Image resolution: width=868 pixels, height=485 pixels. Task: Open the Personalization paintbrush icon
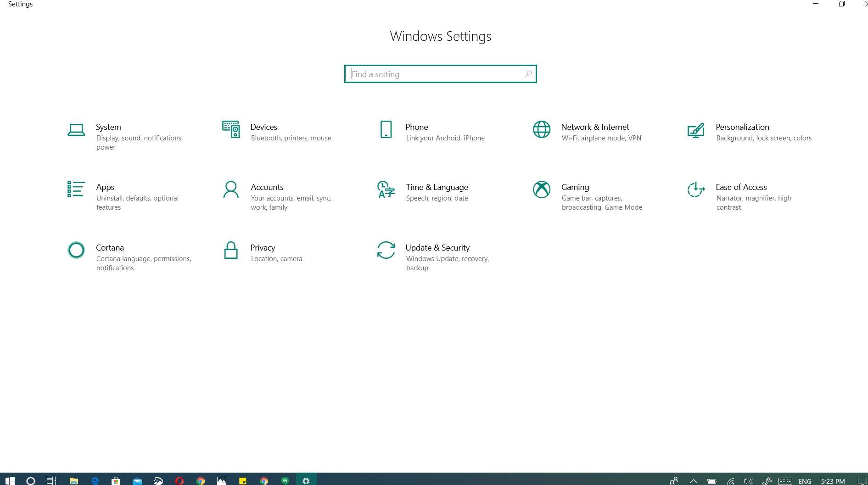click(x=696, y=130)
